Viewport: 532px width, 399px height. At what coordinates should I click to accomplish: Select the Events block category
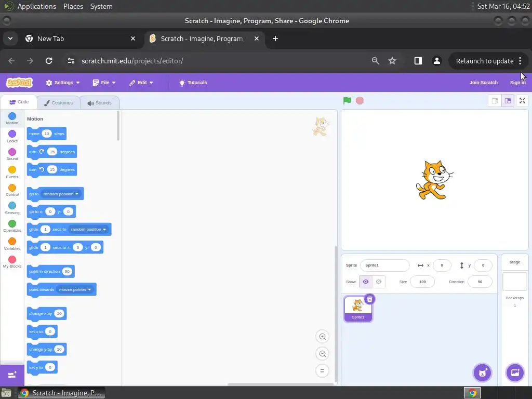click(x=12, y=172)
